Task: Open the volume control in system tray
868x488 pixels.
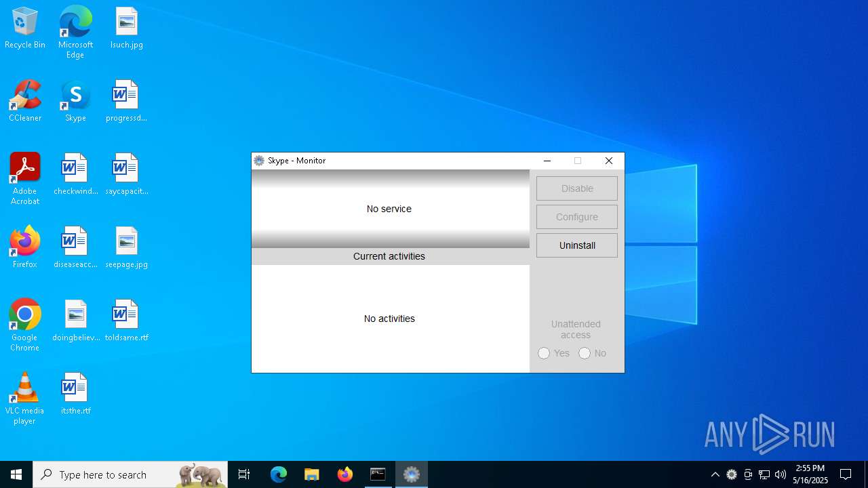Action: pos(781,474)
